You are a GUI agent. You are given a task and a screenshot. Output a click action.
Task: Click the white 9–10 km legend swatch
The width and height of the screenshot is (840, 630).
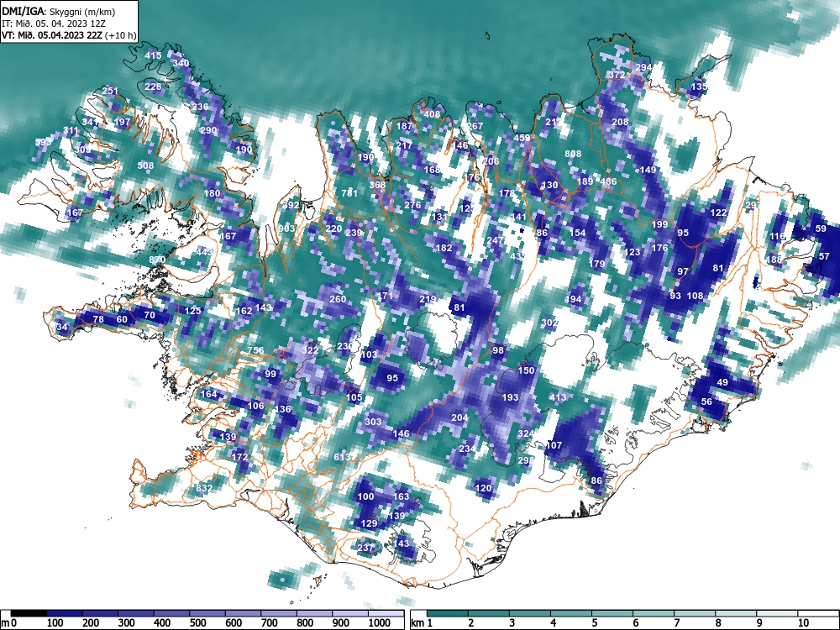pyautogui.click(x=778, y=613)
